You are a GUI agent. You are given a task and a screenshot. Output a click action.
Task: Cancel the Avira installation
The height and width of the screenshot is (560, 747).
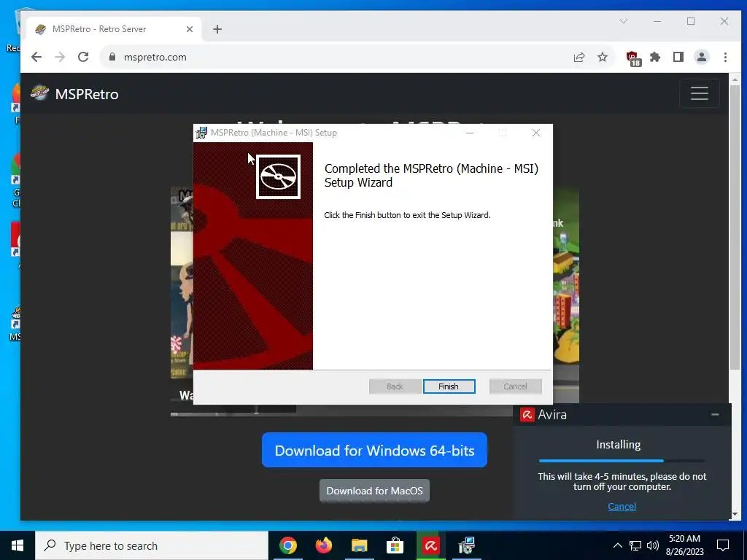(x=622, y=506)
